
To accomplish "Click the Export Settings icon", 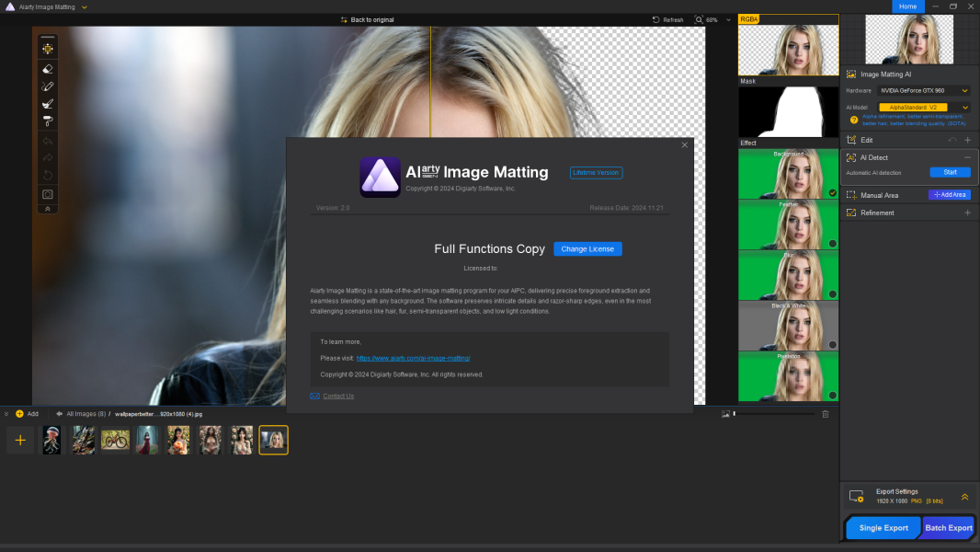I will [x=856, y=497].
